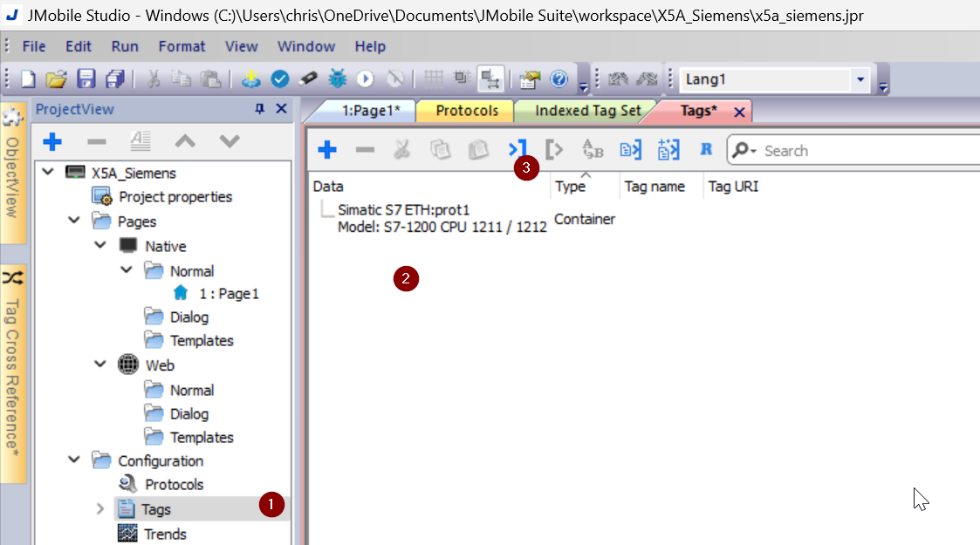Open the Format menu
Image resolution: width=980 pixels, height=545 pixels.
point(182,46)
